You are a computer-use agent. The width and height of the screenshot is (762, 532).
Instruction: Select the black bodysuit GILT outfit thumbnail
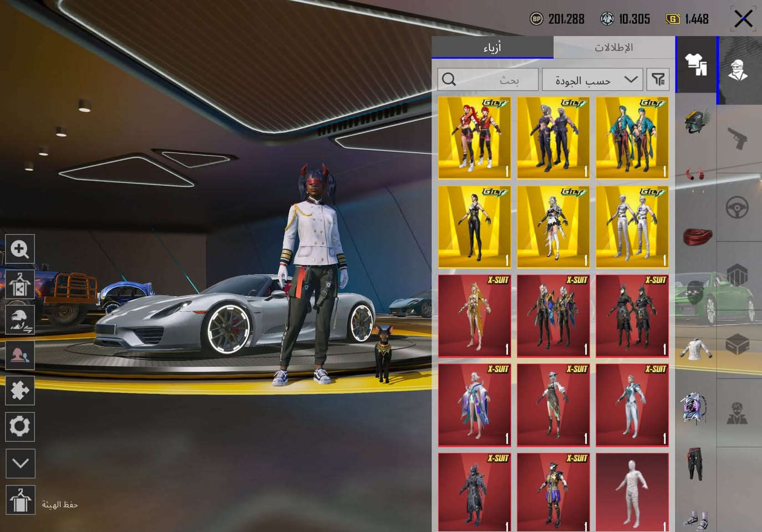tap(475, 227)
